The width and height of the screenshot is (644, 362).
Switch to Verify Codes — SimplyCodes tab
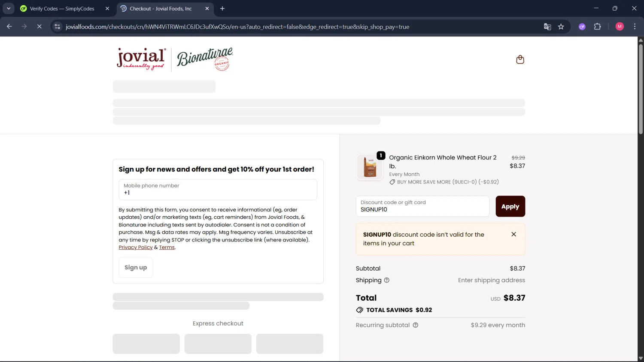click(x=62, y=9)
